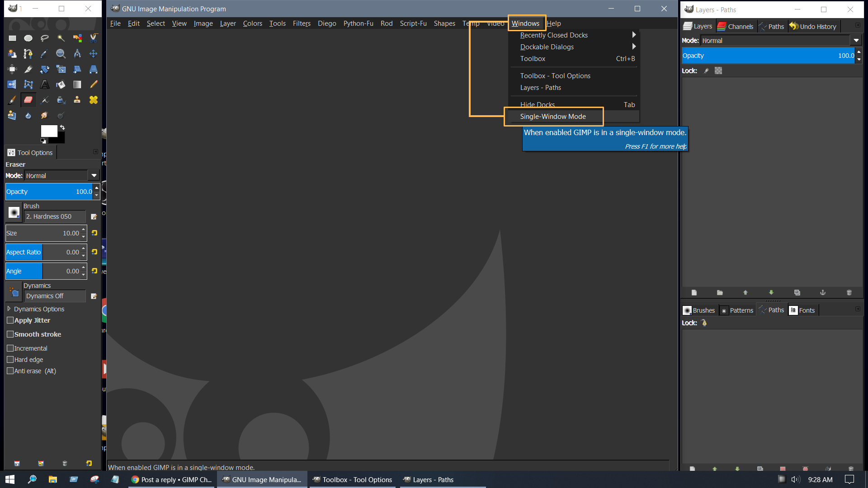The image size is (868, 488).
Task: Toggle the path strokes lock below Brushes tab
Action: pyautogui.click(x=704, y=323)
